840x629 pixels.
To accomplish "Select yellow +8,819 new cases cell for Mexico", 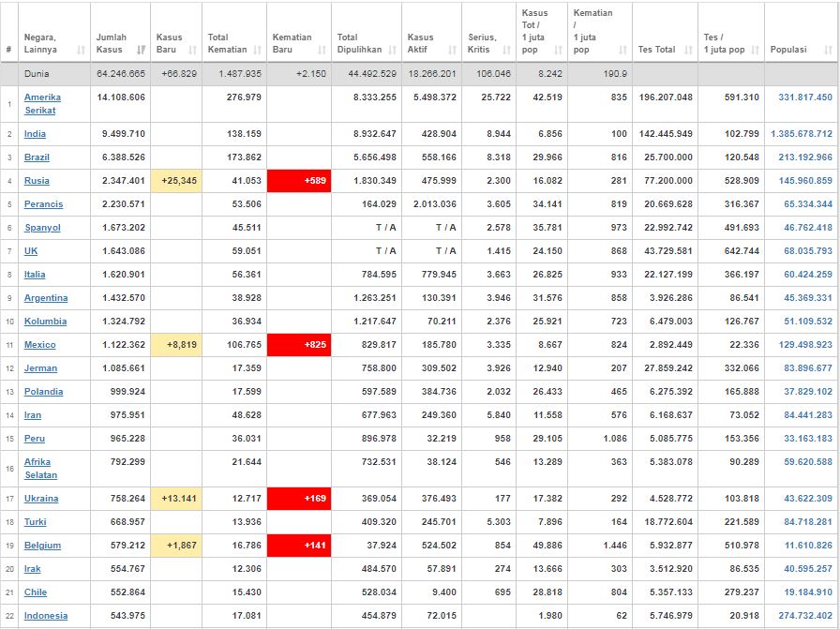I will [x=176, y=345].
